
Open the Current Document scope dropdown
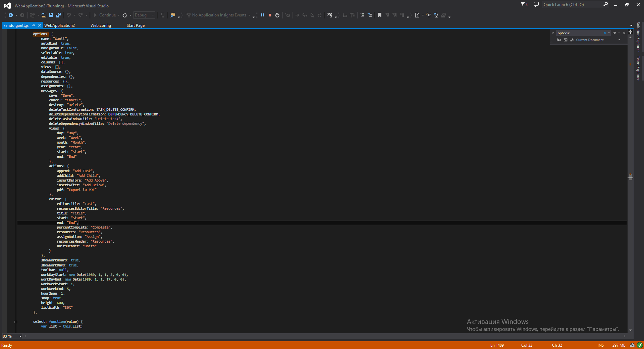point(619,40)
